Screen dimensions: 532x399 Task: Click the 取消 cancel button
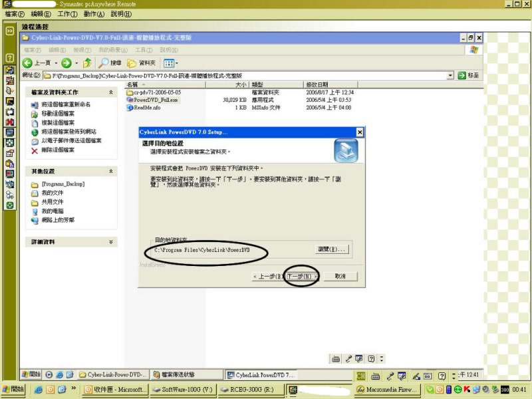[x=340, y=277]
